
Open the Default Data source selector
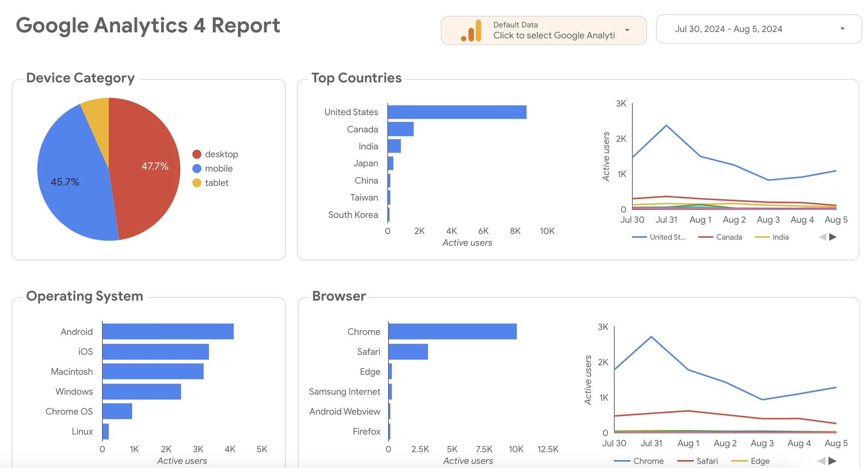pos(544,30)
